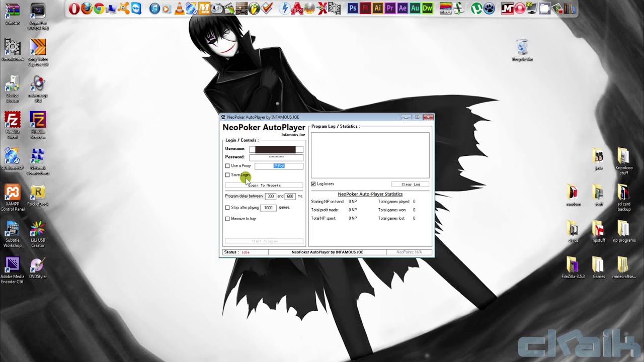
Task: Click the minimum delay field showing 300
Action: click(271, 196)
